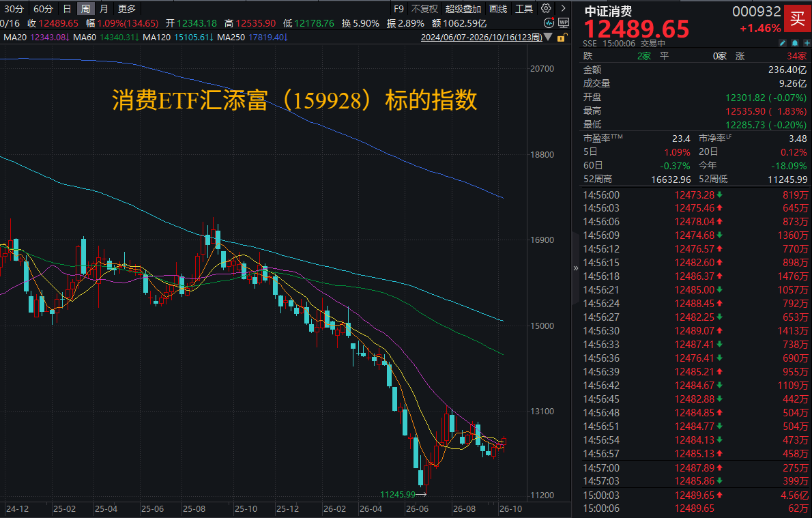The width and height of the screenshot is (812, 518).
Task: Open the 工具 tools menu
Action: click(524, 9)
